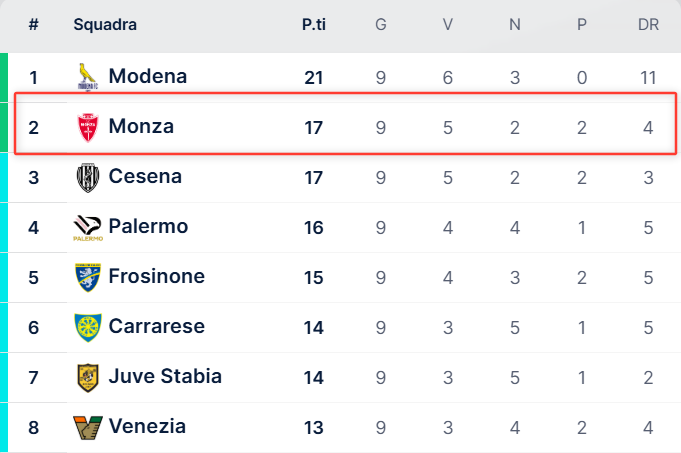The height and width of the screenshot is (453, 681).
Task: Click the Frosinone club crest
Action: point(88,277)
